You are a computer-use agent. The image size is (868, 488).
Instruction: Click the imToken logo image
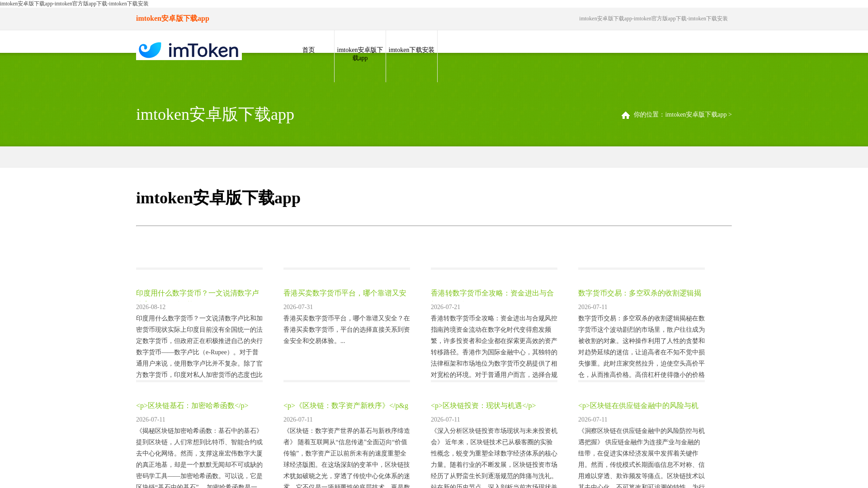[189, 50]
